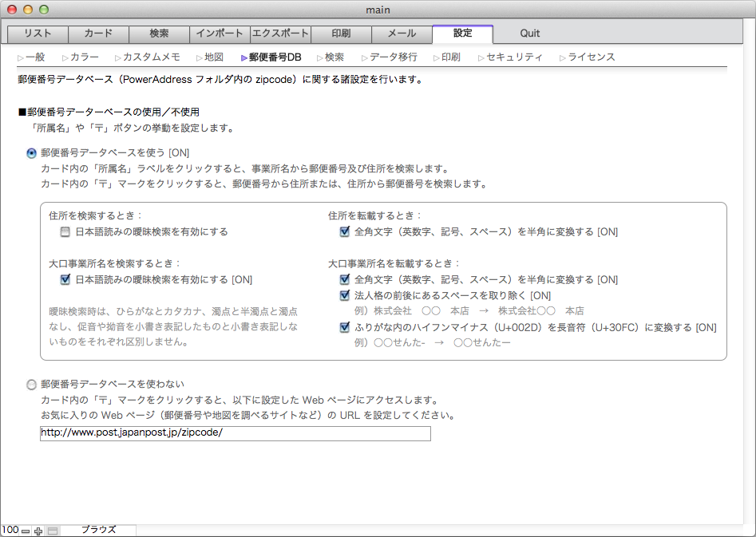Click the zoom out minus icon
This screenshot has width=756, height=537.
click(26, 531)
